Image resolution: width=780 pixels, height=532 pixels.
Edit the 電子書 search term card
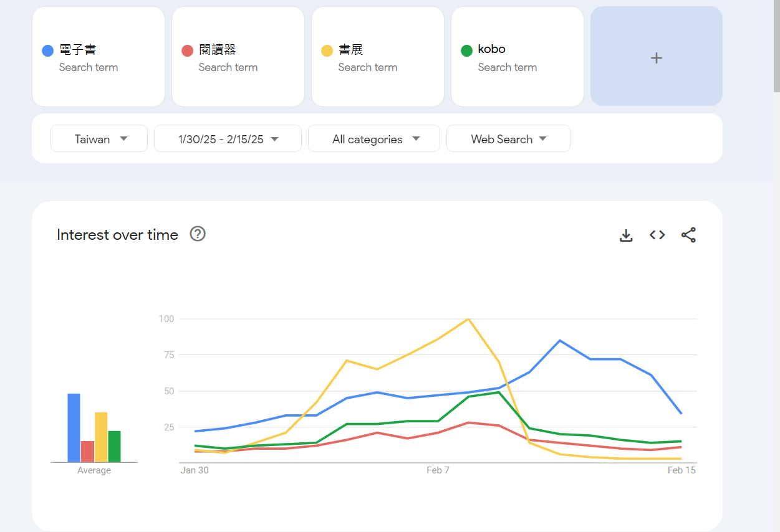pyautogui.click(x=99, y=57)
